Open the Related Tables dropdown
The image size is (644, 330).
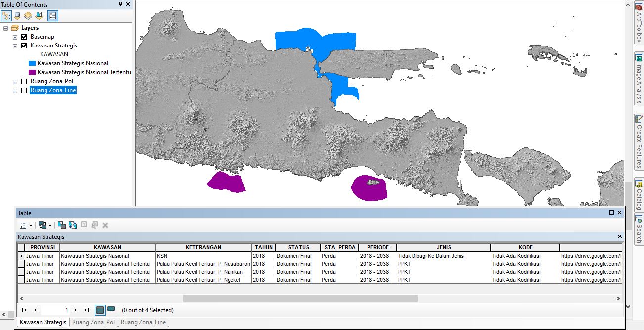click(x=44, y=225)
